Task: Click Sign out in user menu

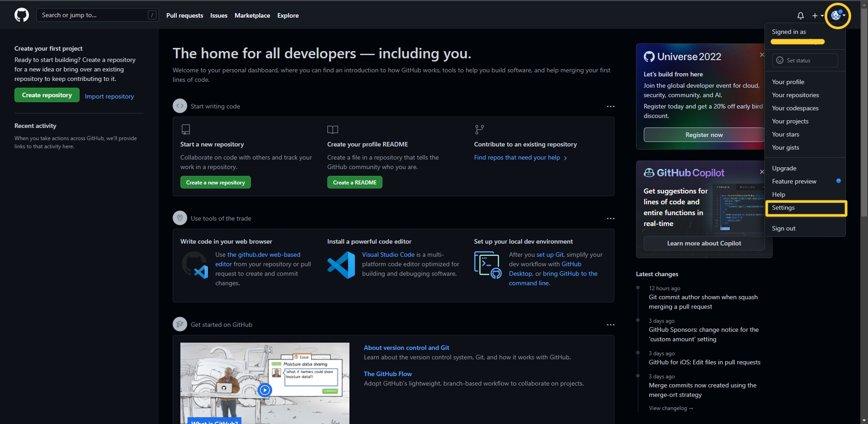Action: click(805, 228)
